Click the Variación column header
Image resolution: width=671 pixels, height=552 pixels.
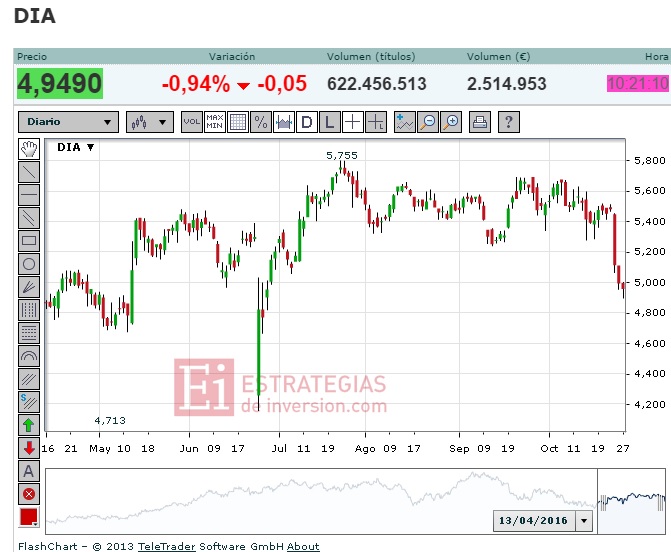[232, 56]
